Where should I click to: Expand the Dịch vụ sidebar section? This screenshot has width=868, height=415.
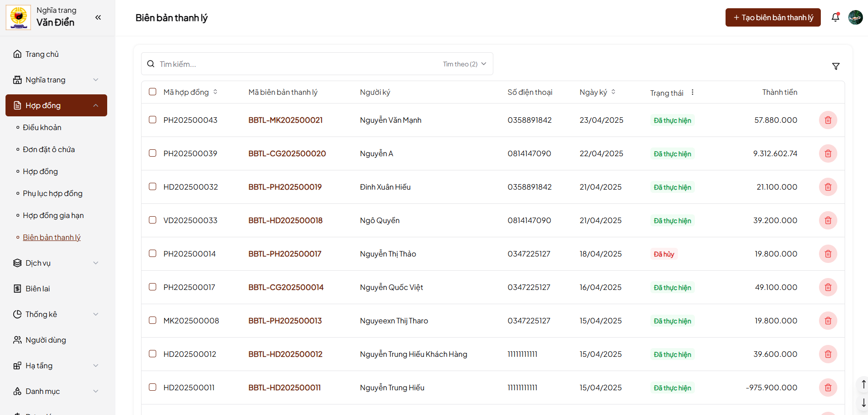(56, 263)
